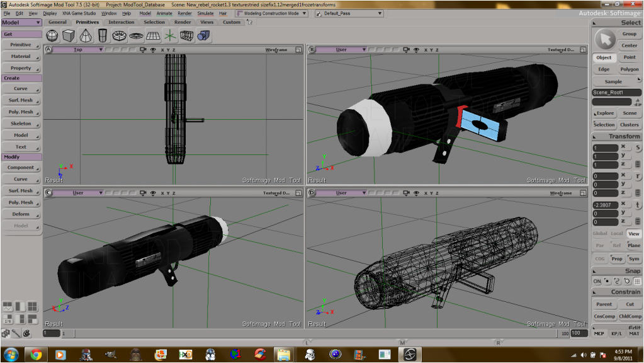Open Modeling Construction Mode dropdown
This screenshot has width=644, height=363.
pos(272,14)
